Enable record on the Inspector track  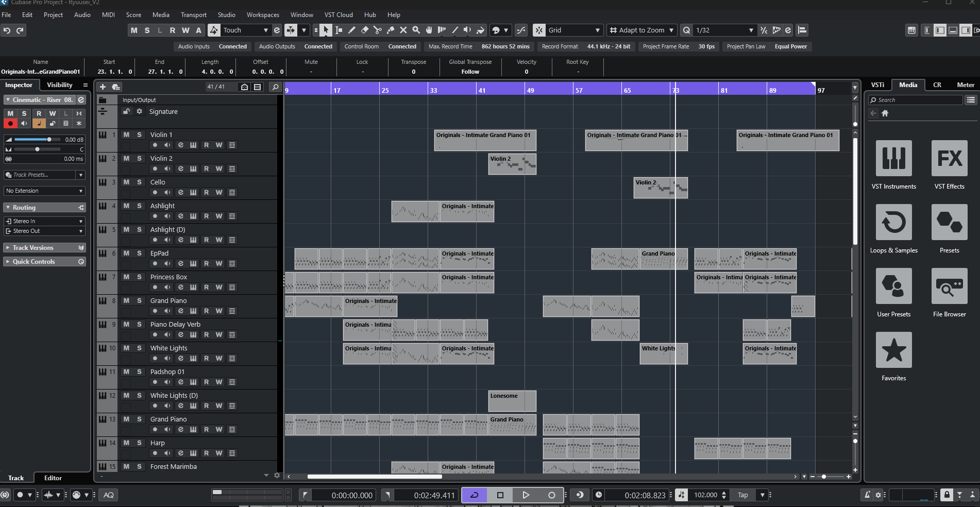[10, 124]
